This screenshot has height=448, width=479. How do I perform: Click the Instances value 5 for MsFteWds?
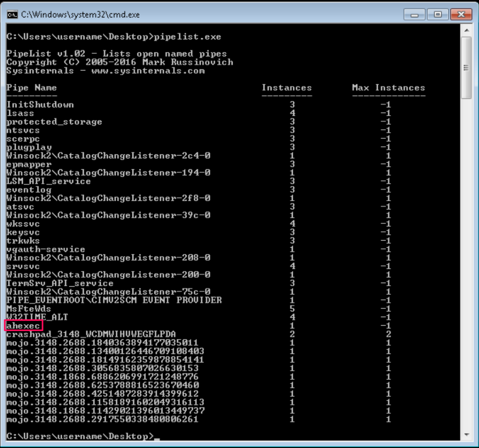292,309
